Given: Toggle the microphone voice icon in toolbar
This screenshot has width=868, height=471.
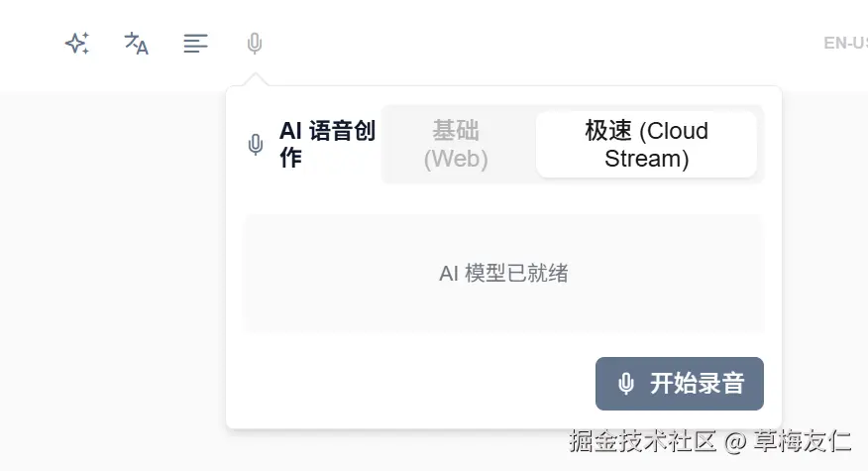Looking at the screenshot, I should coord(255,44).
